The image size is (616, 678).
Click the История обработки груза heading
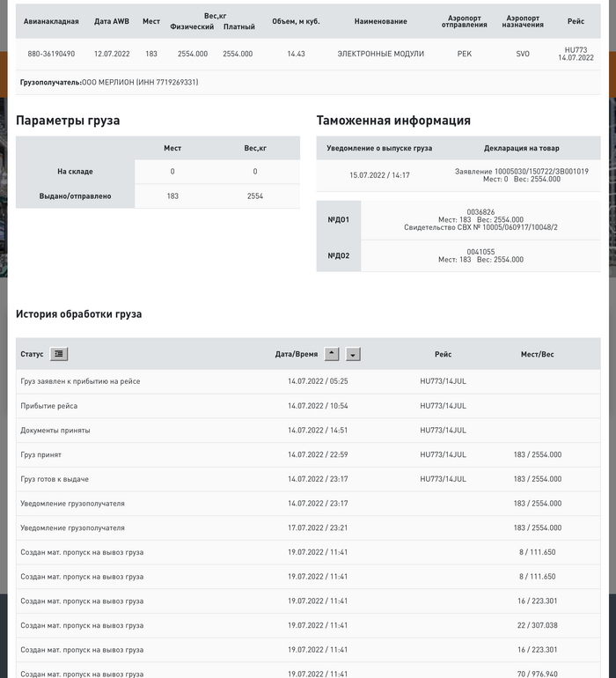pos(78,314)
